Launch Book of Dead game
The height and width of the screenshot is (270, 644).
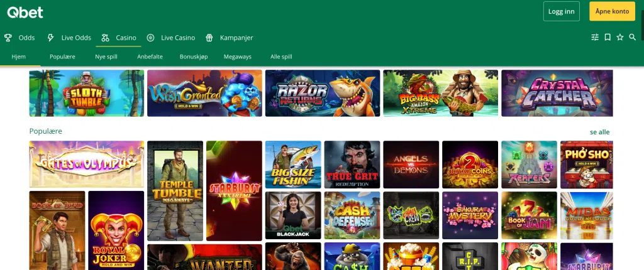pos(57,230)
